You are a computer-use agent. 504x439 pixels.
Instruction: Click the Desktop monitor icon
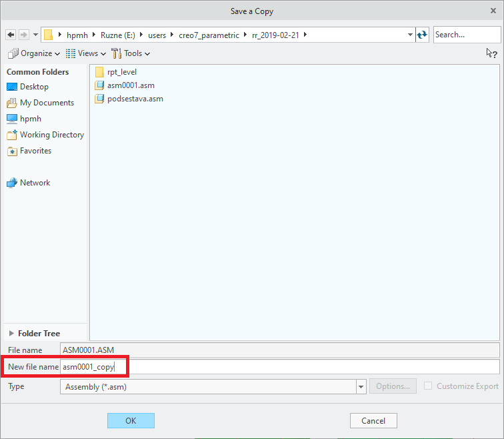[x=12, y=87]
